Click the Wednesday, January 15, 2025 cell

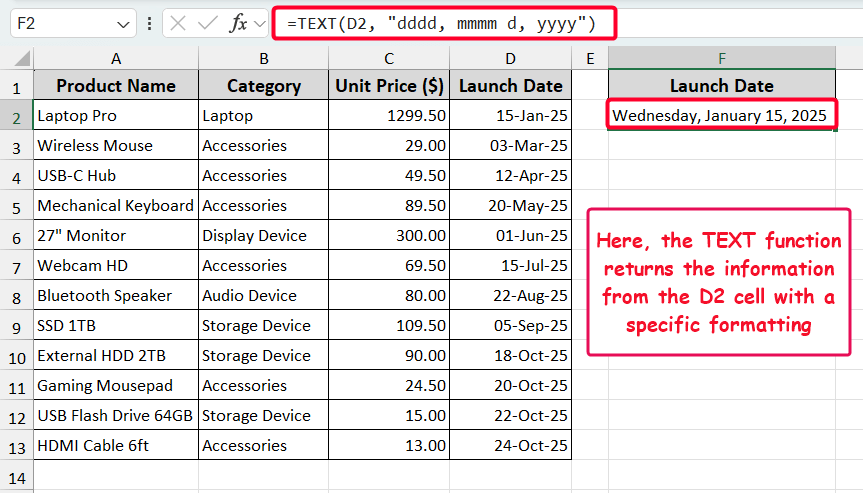(x=721, y=116)
